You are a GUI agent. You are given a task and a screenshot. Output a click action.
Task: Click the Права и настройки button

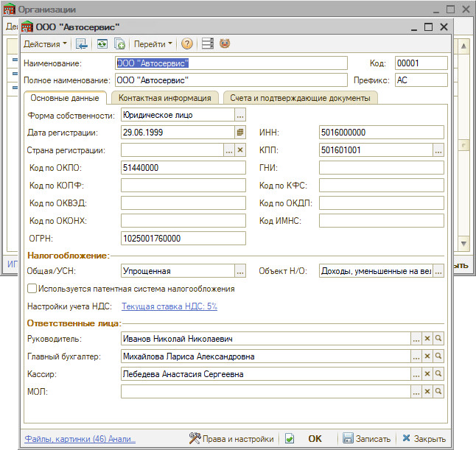pos(231,438)
